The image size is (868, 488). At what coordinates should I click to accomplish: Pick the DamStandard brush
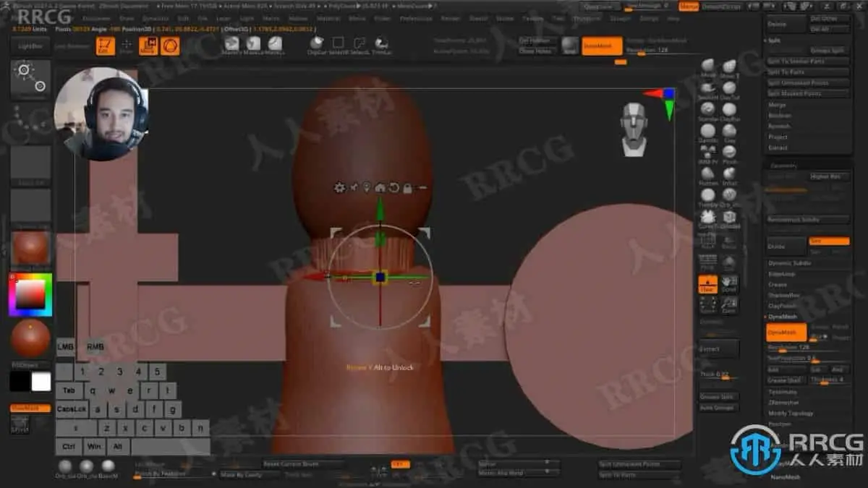pos(707,132)
